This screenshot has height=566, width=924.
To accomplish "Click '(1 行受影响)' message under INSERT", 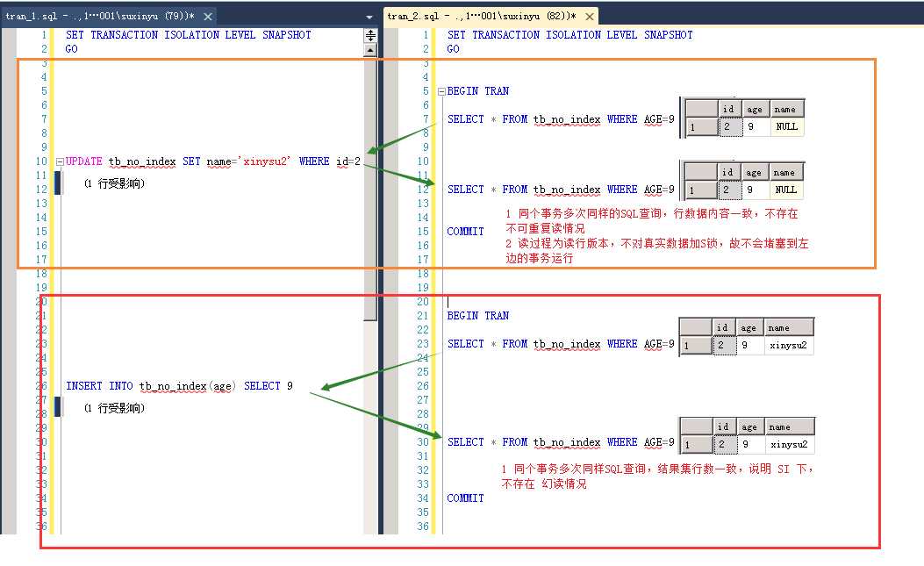I will click(114, 408).
